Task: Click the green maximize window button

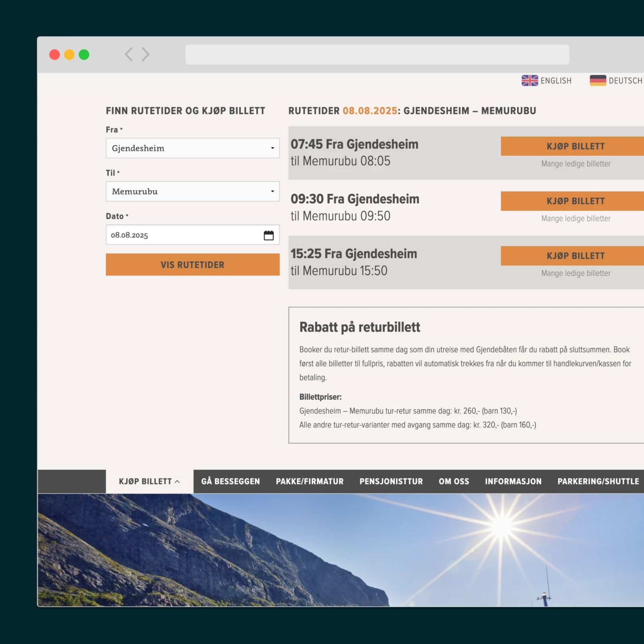Action: (84, 54)
